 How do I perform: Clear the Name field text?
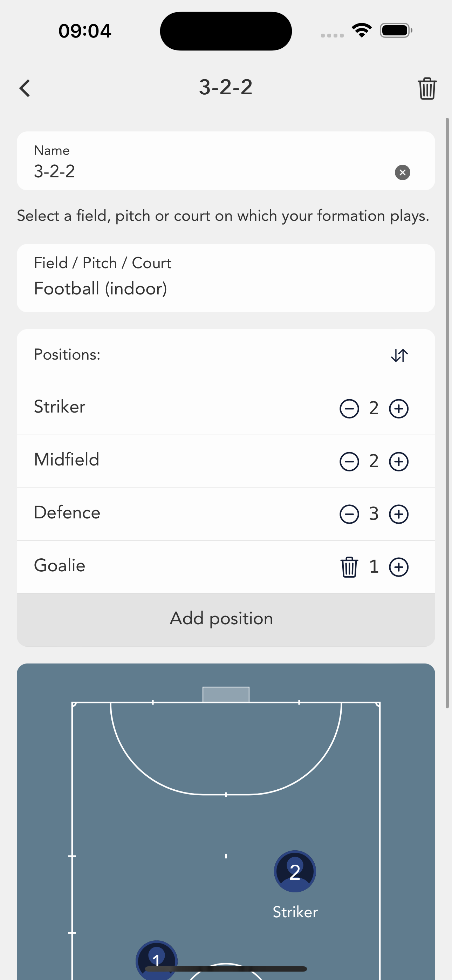[402, 172]
